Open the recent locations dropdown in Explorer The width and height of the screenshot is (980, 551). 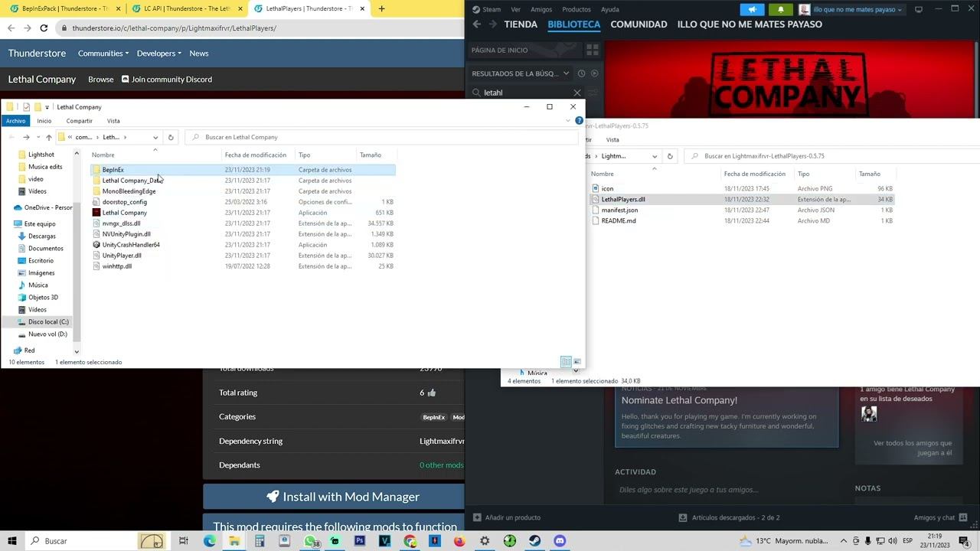pos(38,137)
